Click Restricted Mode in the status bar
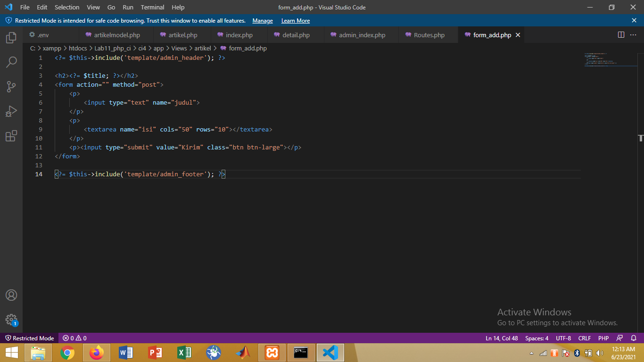 [x=29, y=338]
